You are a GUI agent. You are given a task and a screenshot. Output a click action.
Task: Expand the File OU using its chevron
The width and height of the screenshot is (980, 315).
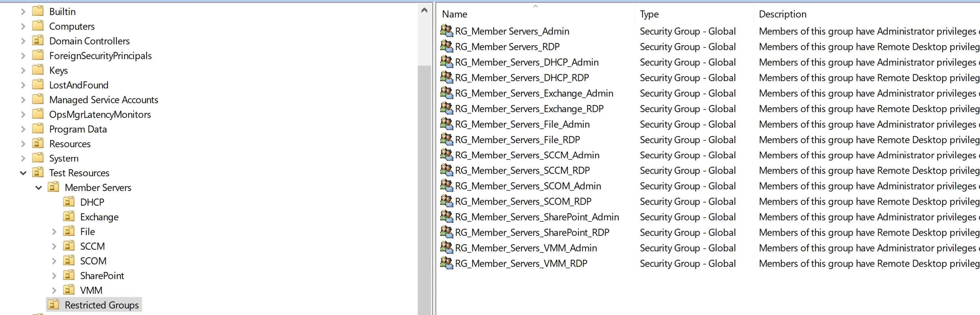[54, 231]
